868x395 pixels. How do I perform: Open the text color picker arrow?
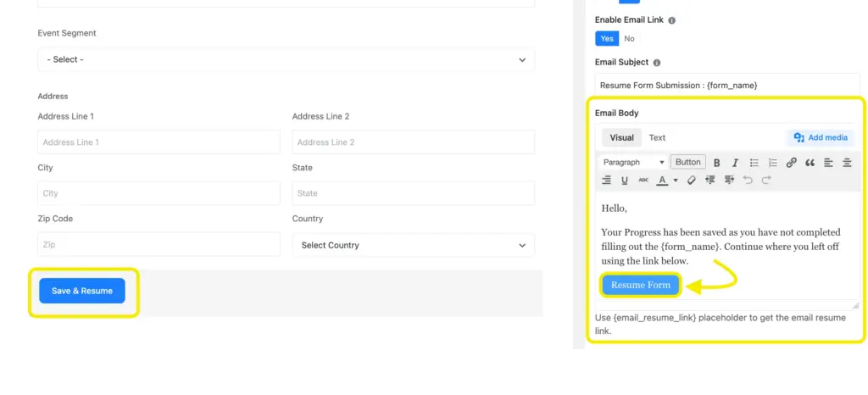point(676,181)
